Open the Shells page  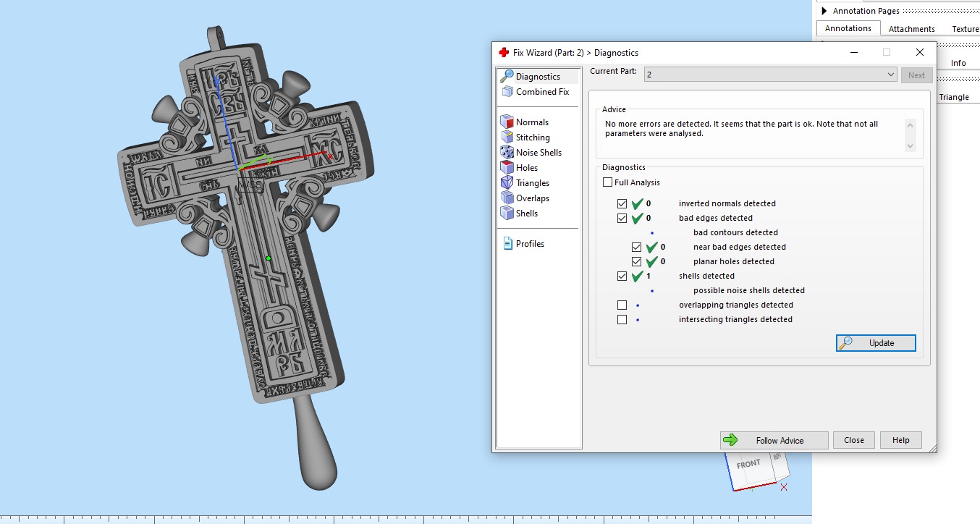(520, 214)
